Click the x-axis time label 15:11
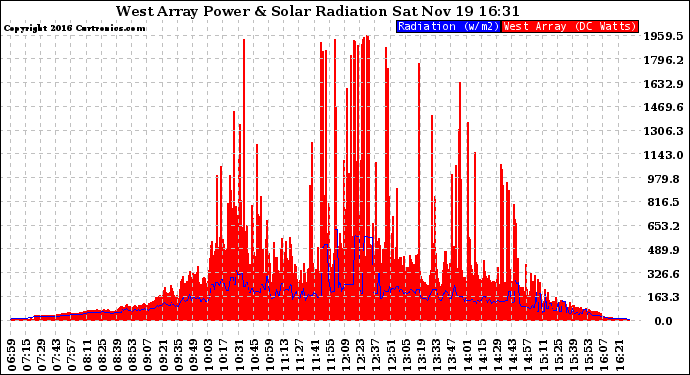This screenshot has height=375, width=690. click(x=543, y=355)
